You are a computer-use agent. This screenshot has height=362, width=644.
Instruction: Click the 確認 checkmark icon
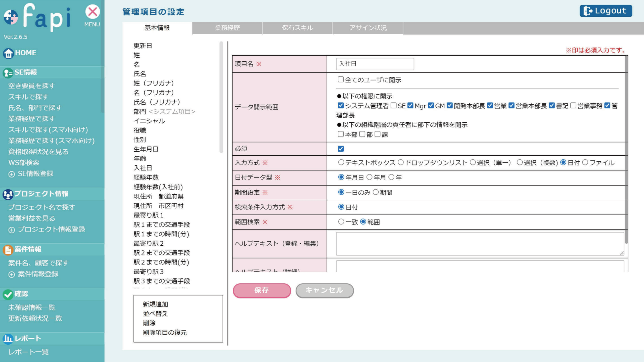(x=8, y=294)
